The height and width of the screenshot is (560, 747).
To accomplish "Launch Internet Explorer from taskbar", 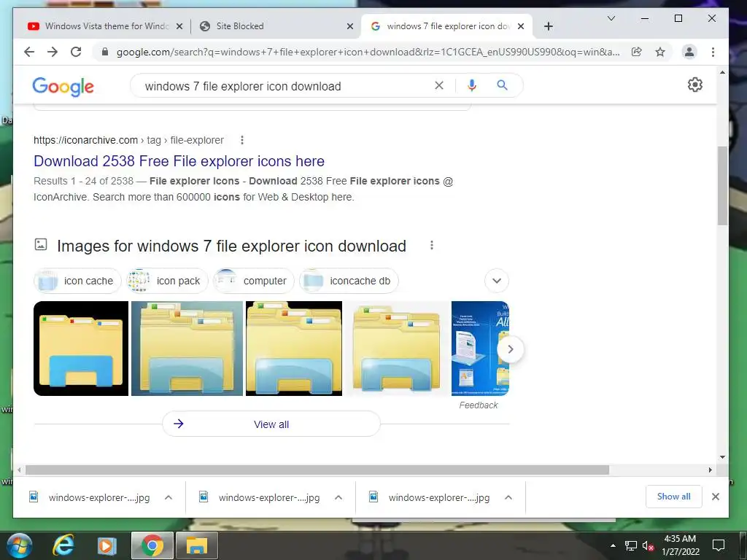I will click(63, 545).
